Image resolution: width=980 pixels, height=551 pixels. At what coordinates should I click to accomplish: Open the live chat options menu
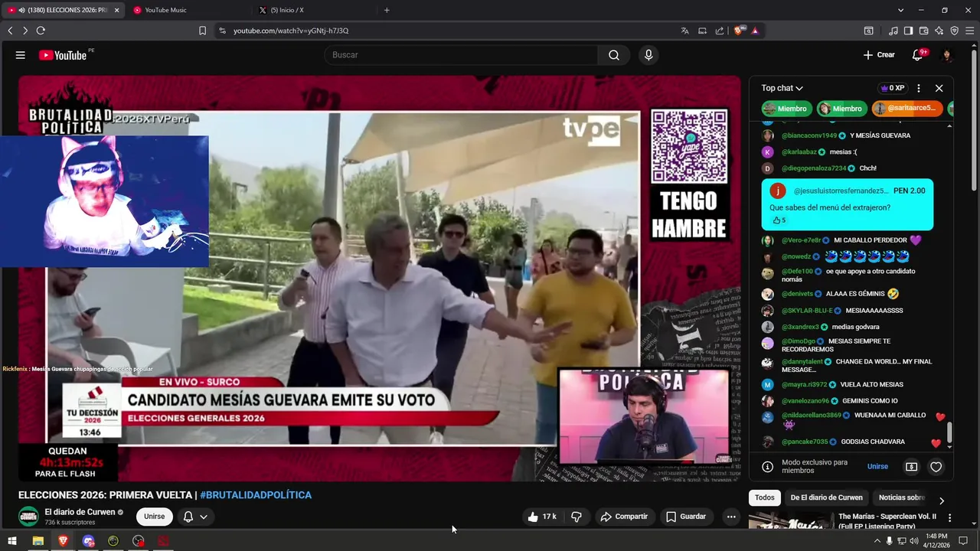[x=919, y=88]
